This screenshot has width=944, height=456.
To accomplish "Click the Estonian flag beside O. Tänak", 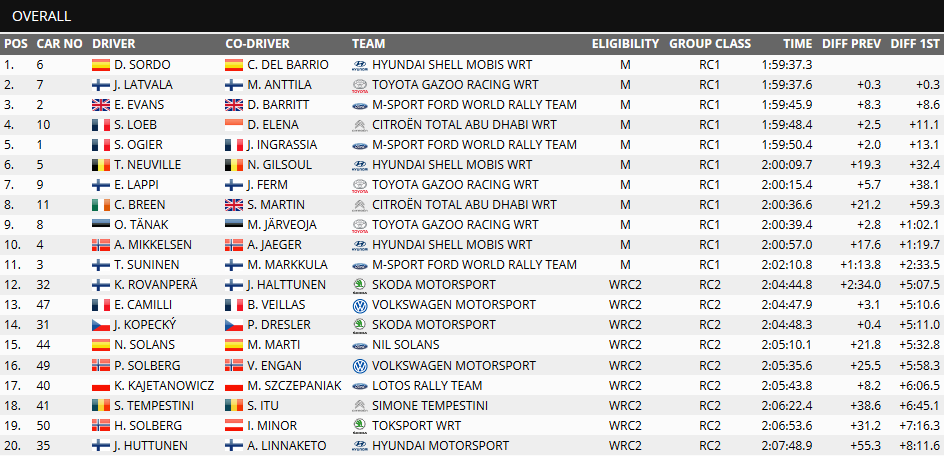I will coord(100,225).
